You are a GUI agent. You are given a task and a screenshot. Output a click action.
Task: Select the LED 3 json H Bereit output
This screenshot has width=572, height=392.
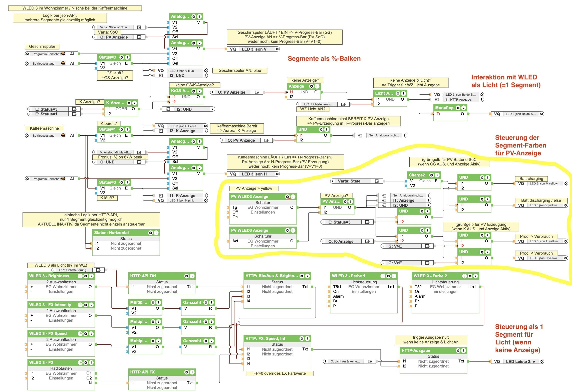click(181, 126)
